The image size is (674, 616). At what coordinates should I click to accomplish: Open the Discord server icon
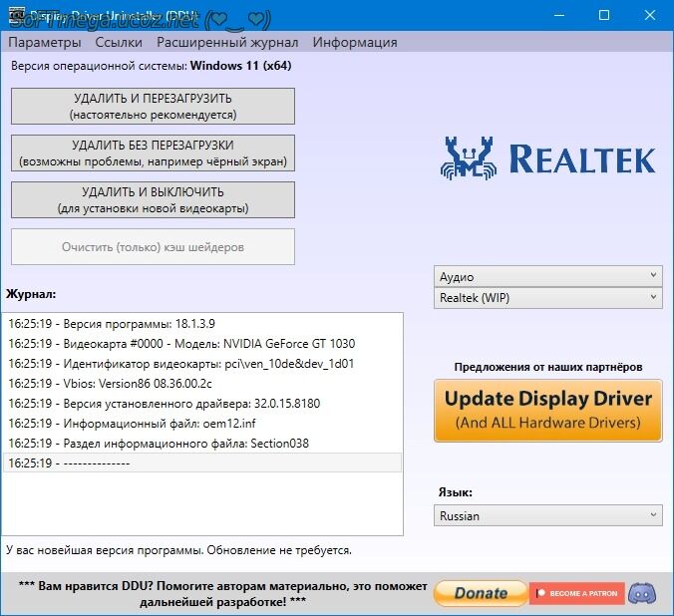[647, 592]
